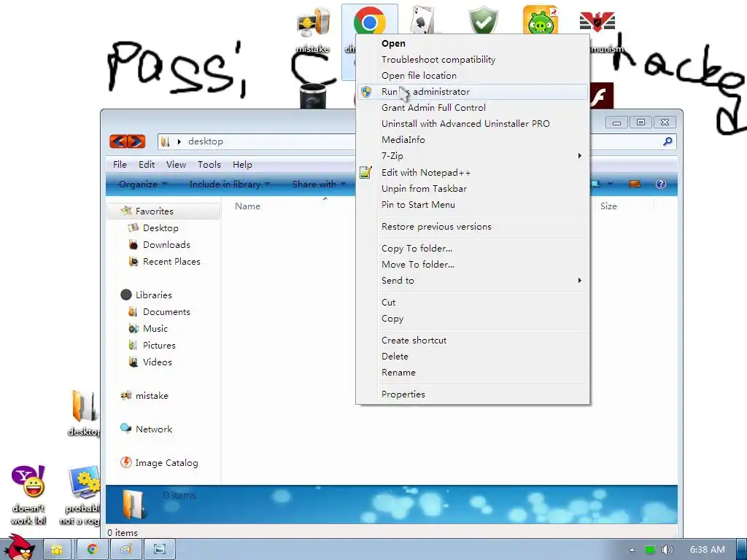
Task: Click the 'desktop' address bar field
Action: (x=258, y=141)
